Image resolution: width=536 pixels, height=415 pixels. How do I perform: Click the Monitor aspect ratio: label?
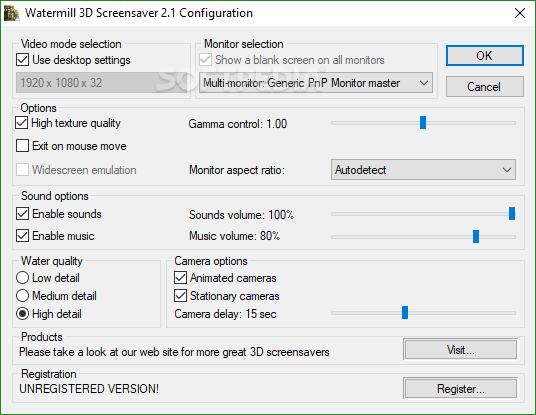click(237, 170)
